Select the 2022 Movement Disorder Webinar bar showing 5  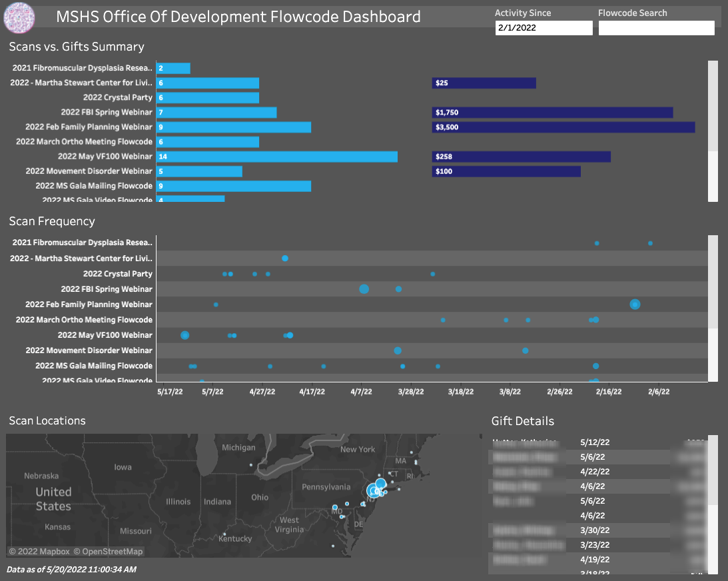(x=199, y=171)
